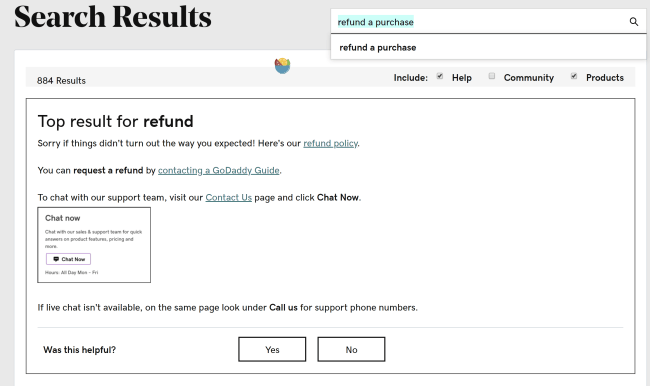Click the magnifying glass search icon
Viewport: 650px width, 386px height.
pos(633,22)
